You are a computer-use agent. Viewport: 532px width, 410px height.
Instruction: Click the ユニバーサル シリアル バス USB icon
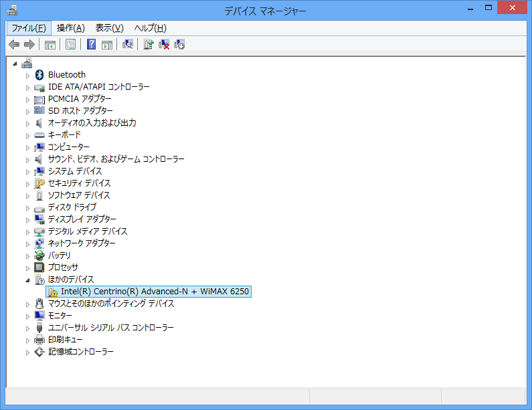coord(39,328)
